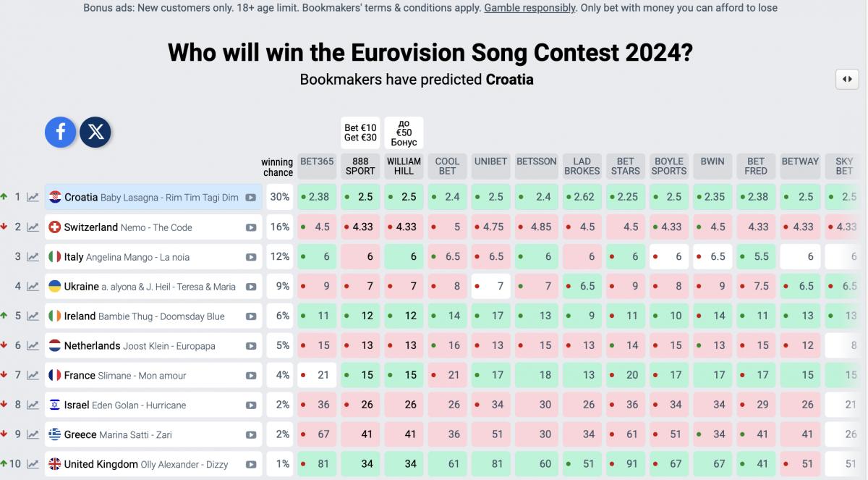Open Netherlands odds history chart icon
This screenshot has height=480, width=868.
click(x=33, y=346)
